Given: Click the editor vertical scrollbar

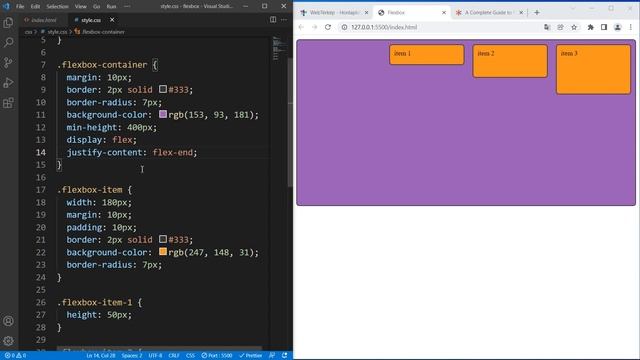Looking at the screenshot, I should coord(290,122).
